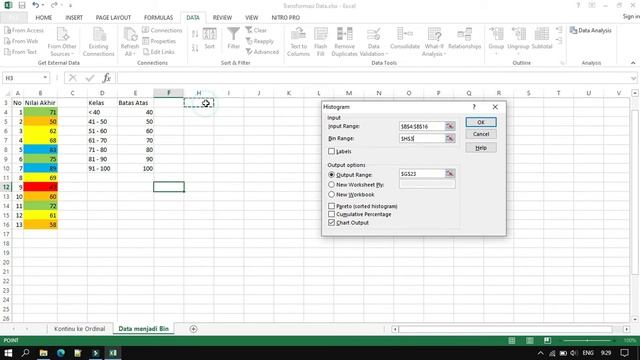Switch to Page Layout view in status bar

[x=529, y=340]
